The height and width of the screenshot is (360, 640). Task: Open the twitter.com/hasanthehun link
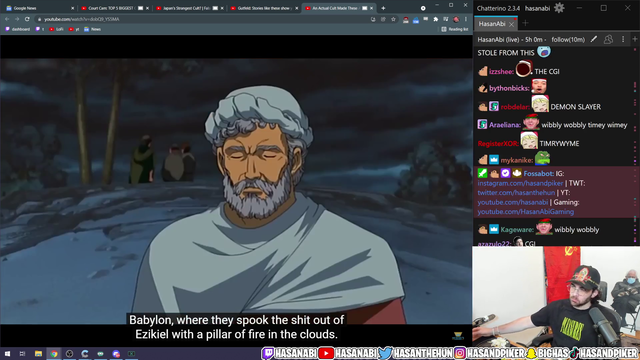coord(516,193)
